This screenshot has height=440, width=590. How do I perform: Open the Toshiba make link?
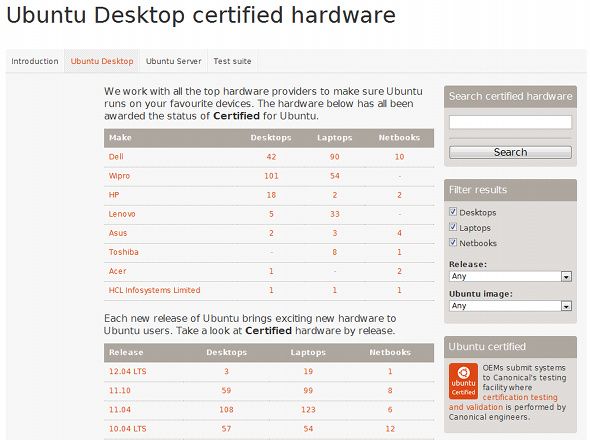pos(123,252)
